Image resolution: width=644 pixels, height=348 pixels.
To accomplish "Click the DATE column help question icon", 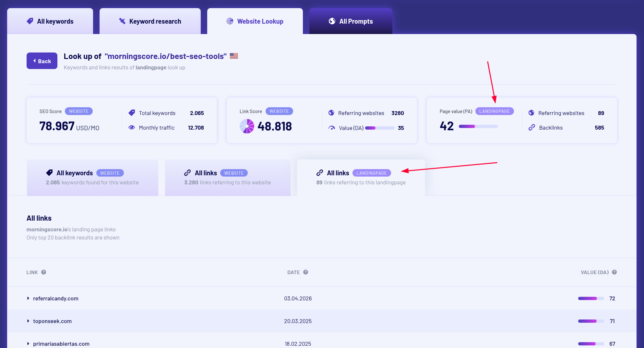I will [x=305, y=272].
